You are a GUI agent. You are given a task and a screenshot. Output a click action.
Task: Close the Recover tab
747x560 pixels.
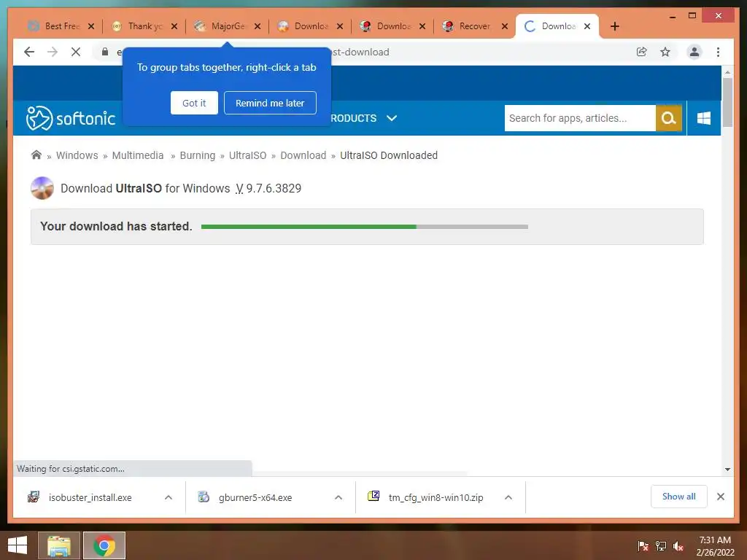pos(505,26)
